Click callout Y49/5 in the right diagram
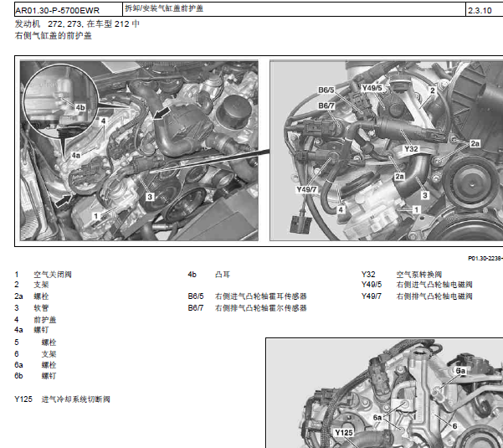The width and height of the screenshot is (503, 448). 372,88
